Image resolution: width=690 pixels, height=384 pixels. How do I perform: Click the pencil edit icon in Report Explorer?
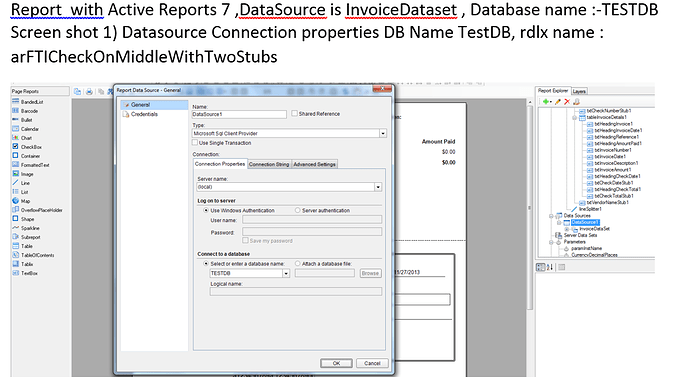[x=558, y=102]
